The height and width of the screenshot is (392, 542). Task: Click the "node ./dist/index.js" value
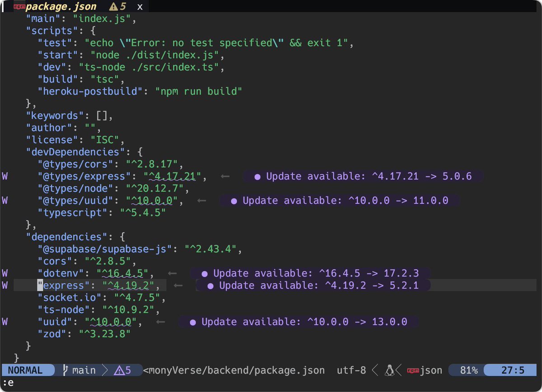click(154, 55)
